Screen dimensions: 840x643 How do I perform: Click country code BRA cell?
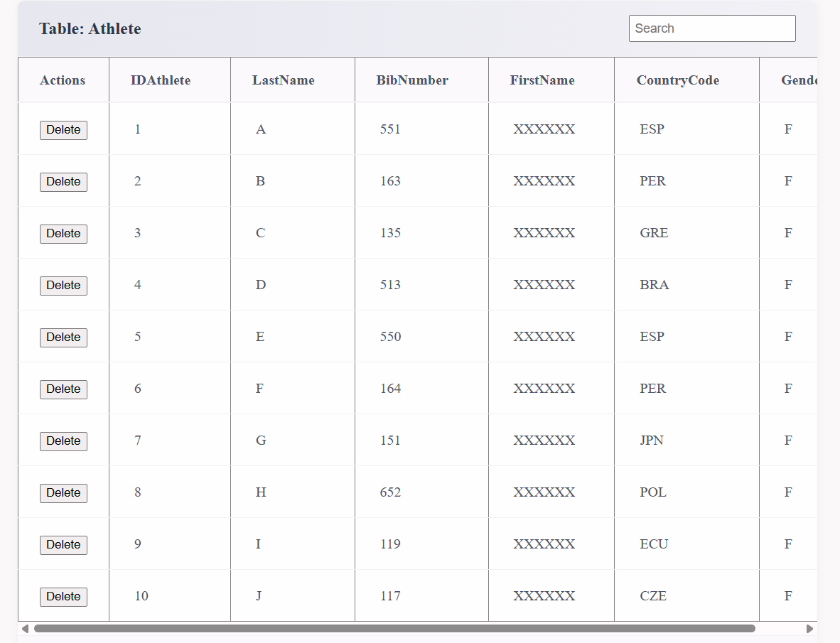coord(686,285)
